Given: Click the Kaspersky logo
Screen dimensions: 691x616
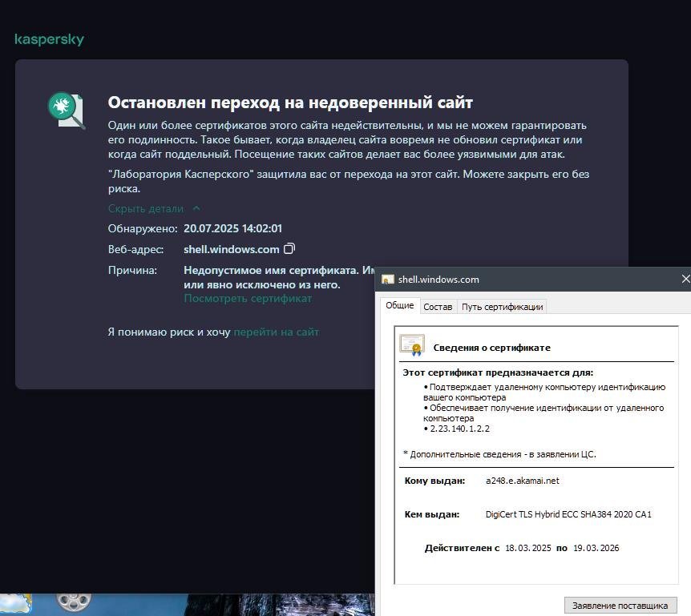Looking at the screenshot, I should (49, 39).
